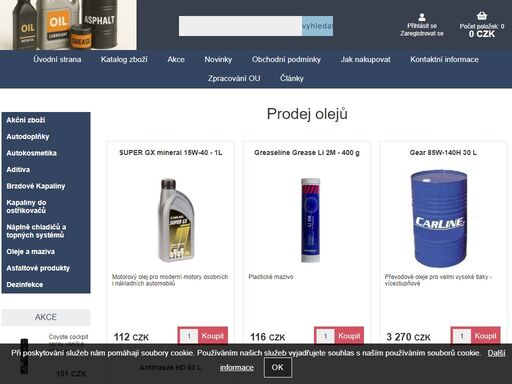
Task: Click 3 270 CZK price text
Action: (x=408, y=337)
